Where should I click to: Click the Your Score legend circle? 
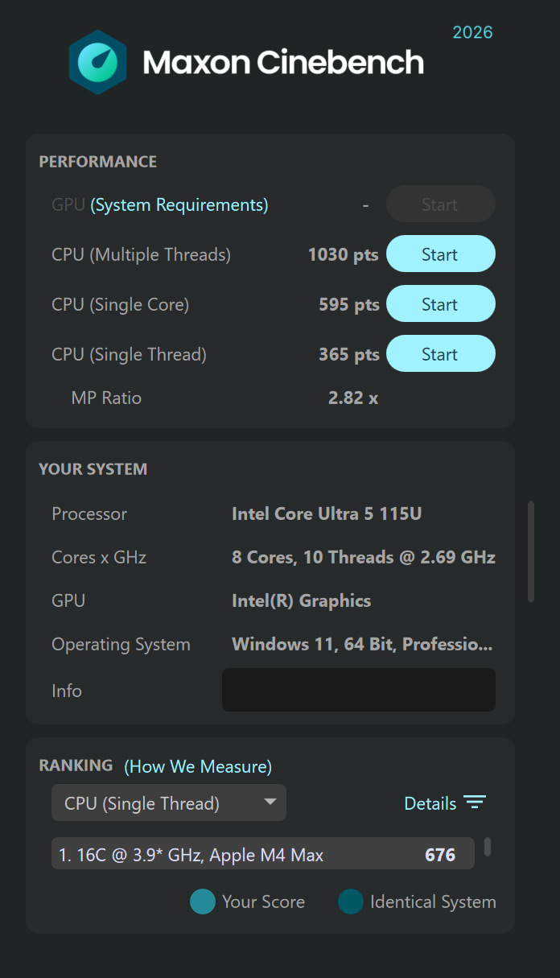(203, 902)
